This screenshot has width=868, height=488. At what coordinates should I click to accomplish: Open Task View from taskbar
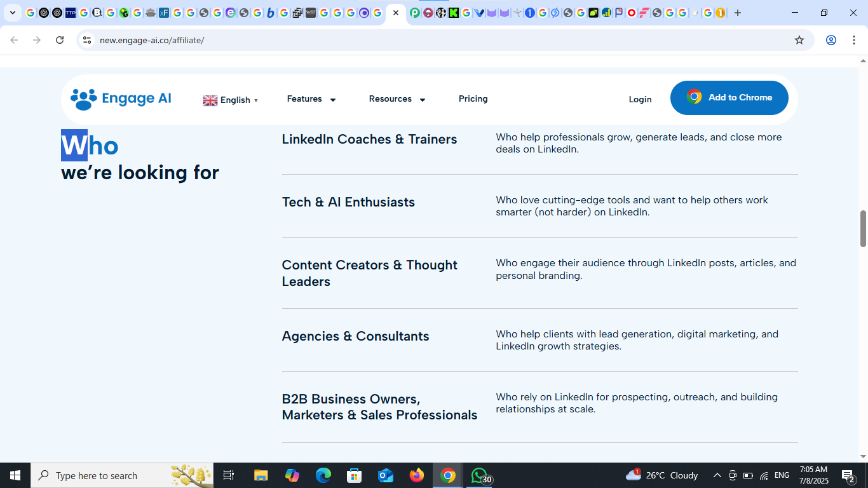(229, 475)
